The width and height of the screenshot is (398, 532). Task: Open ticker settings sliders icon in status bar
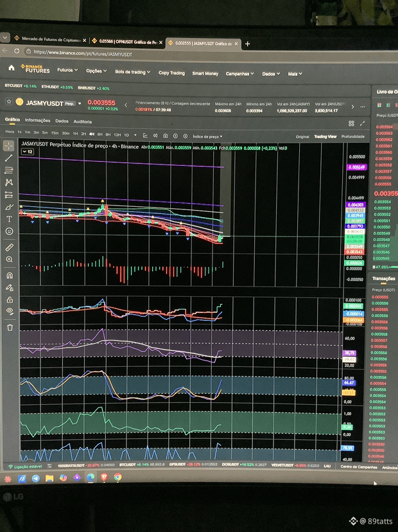(49, 466)
